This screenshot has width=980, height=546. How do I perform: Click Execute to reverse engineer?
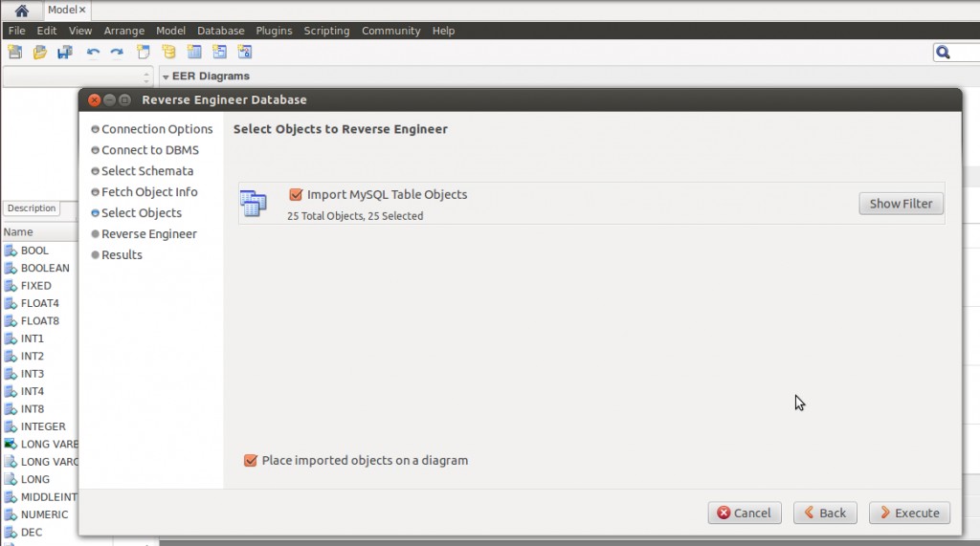click(x=909, y=513)
